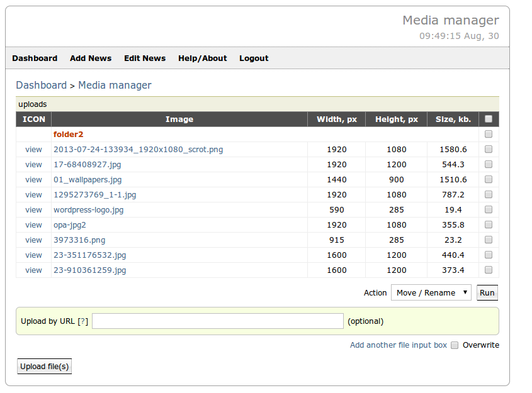Open the Dashboard menu item
Screen dimensions: 532x393
35,58
